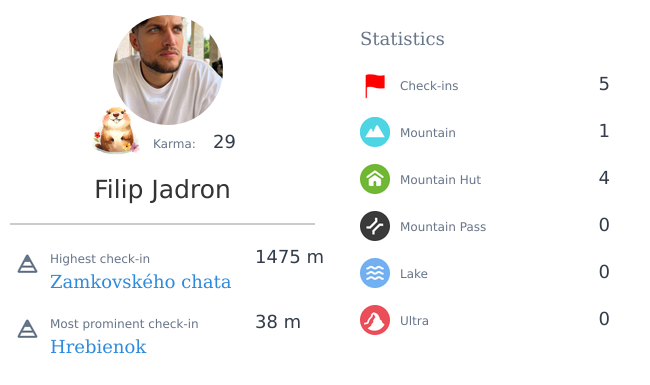Click the Ultra label text
The width and height of the screenshot is (650, 385).
pos(414,321)
